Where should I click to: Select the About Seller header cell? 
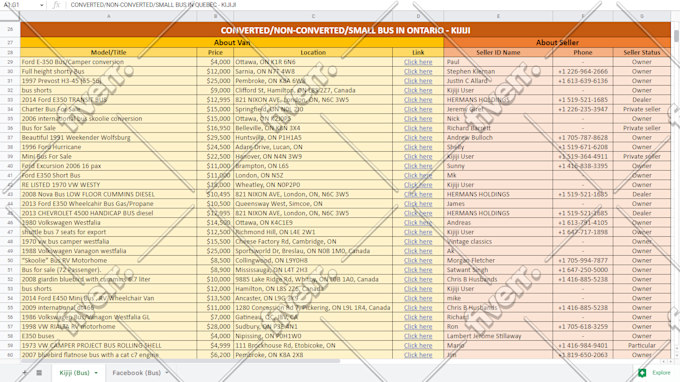point(557,42)
